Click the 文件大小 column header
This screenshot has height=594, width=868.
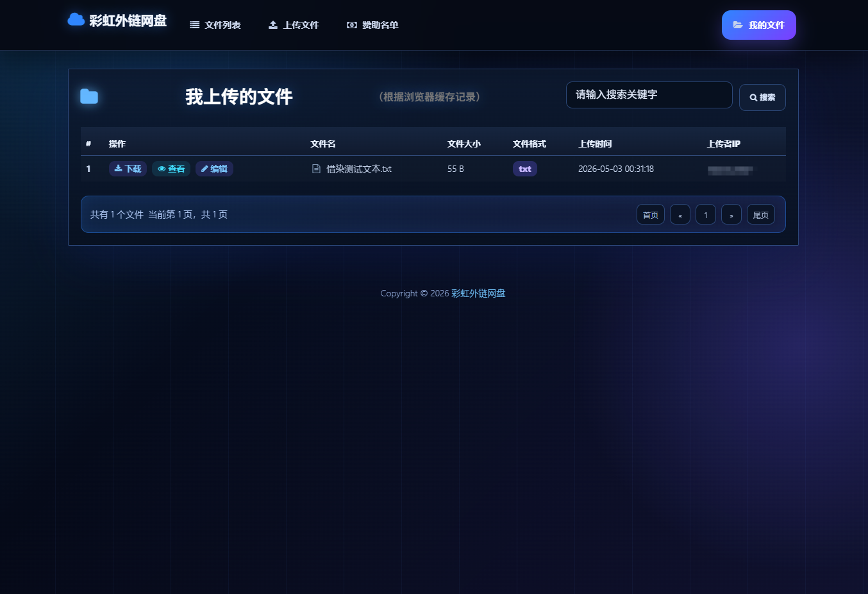pos(464,144)
